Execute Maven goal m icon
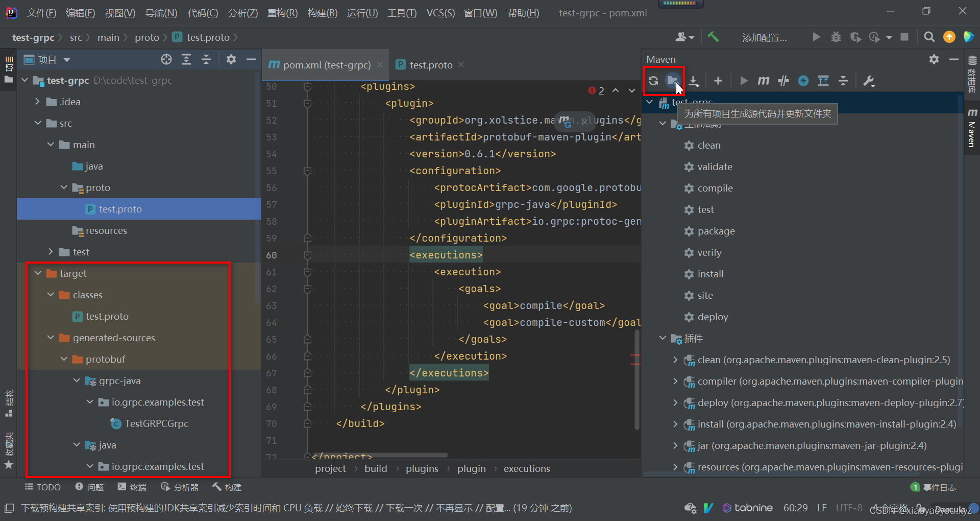980x521 pixels. click(764, 81)
